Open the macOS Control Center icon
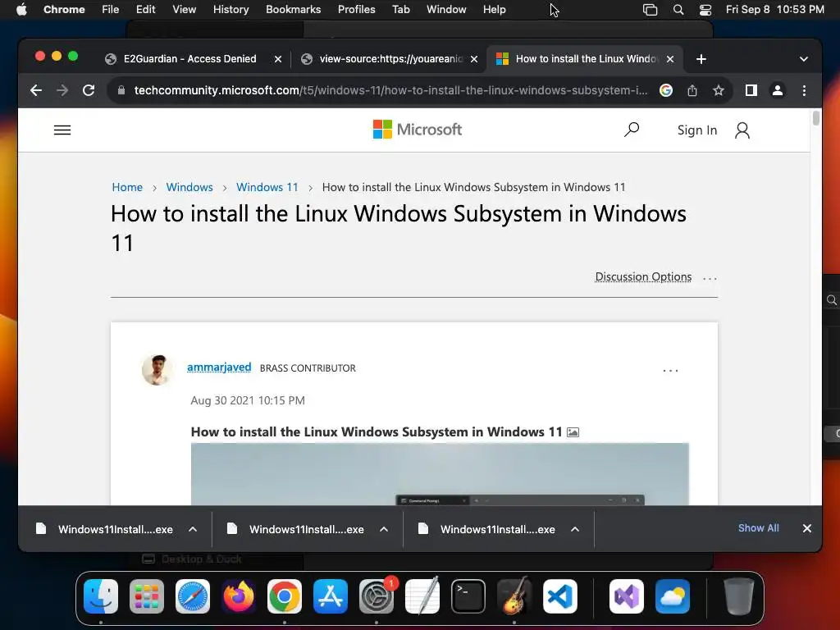 click(705, 10)
